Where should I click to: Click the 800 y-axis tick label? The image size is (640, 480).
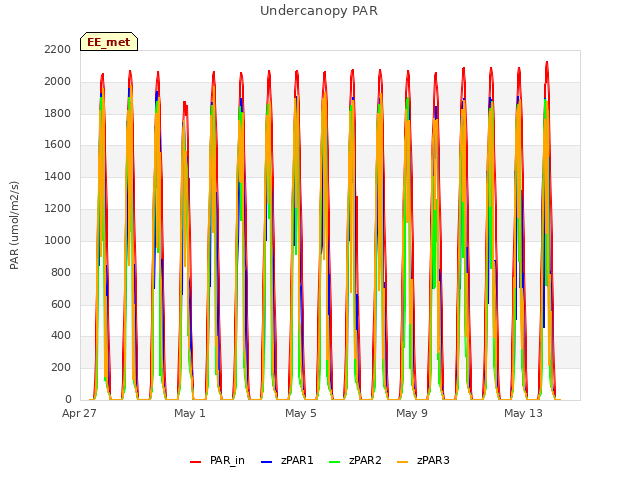coord(61,272)
